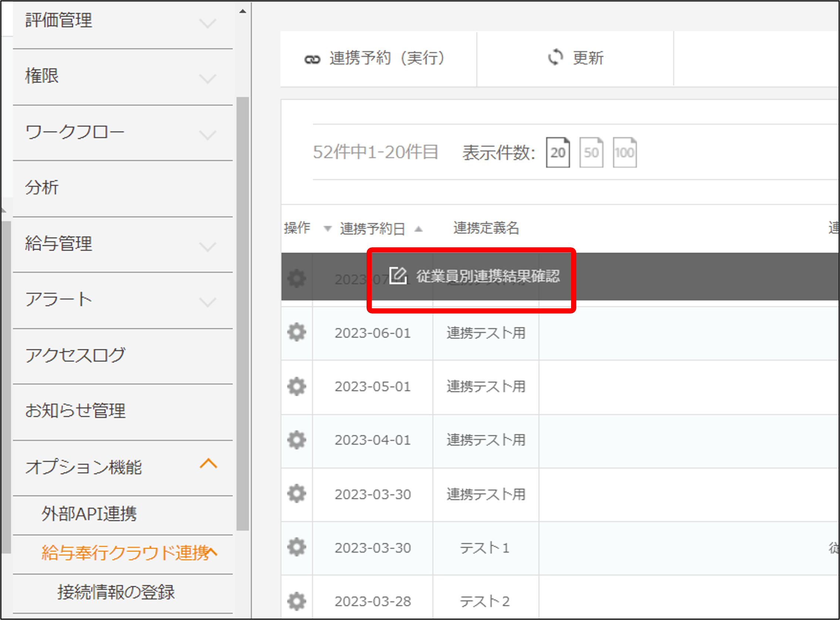Open gear menu for 2023-03-30 連携テスト用 row
The width and height of the screenshot is (840, 620).
click(297, 494)
